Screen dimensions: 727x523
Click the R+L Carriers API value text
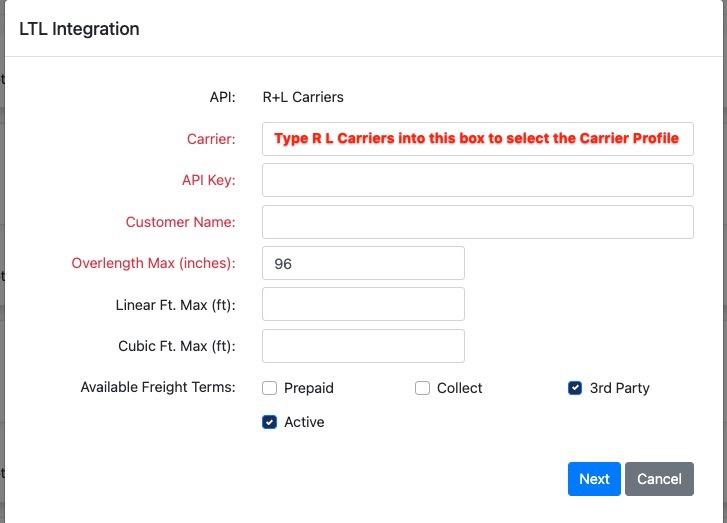coord(303,97)
